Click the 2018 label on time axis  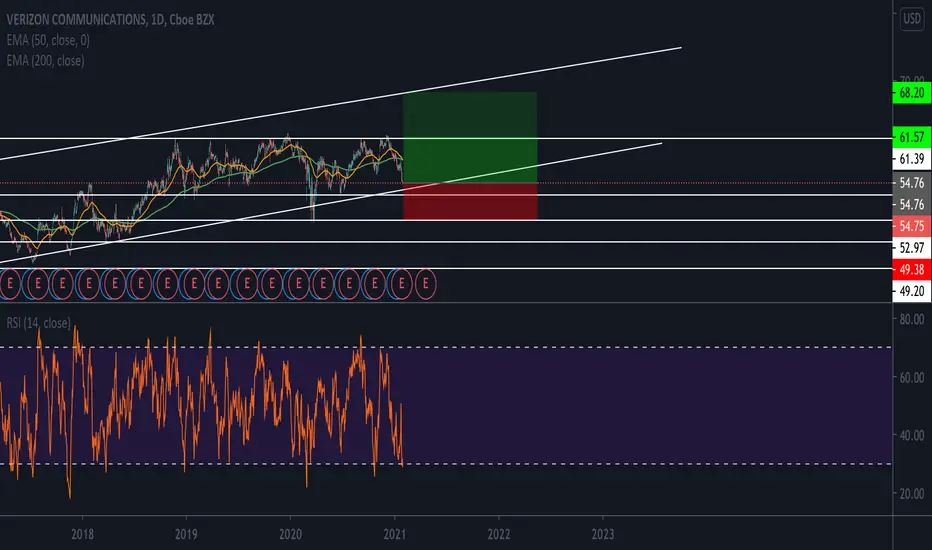pyautogui.click(x=82, y=534)
